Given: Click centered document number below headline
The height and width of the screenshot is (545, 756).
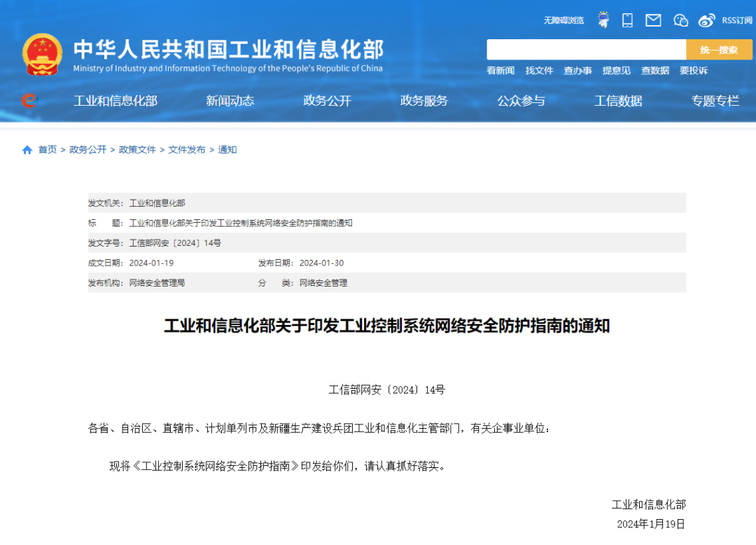Looking at the screenshot, I should tap(386, 389).
